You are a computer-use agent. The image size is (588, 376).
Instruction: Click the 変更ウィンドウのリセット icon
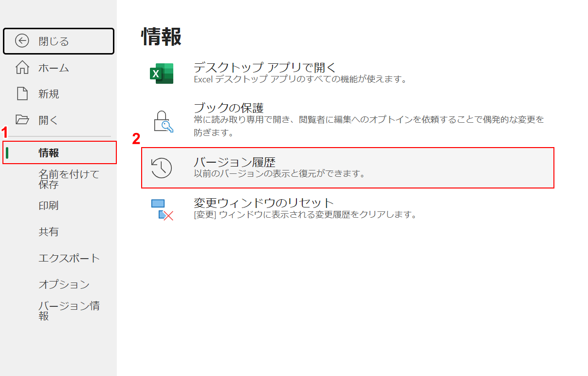[x=162, y=209]
